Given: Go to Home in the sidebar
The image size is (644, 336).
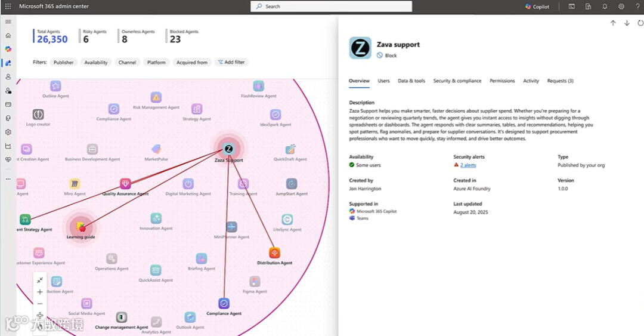Looking at the screenshot, I should [8, 35].
